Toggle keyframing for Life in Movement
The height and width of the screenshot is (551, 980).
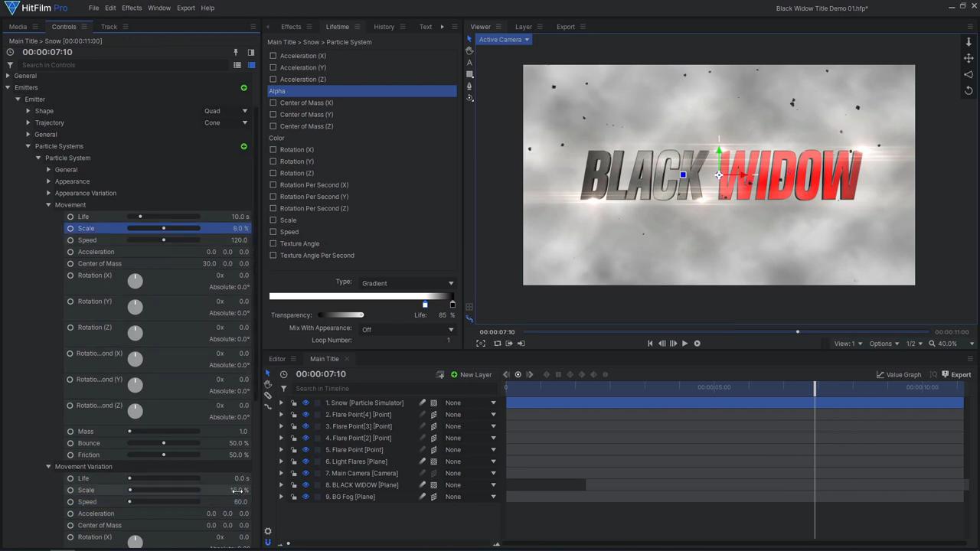pyautogui.click(x=70, y=217)
